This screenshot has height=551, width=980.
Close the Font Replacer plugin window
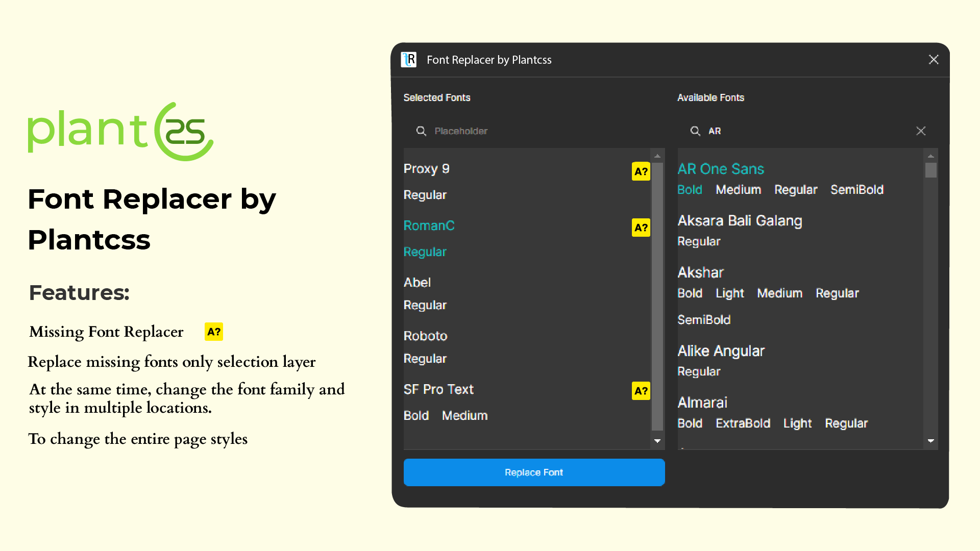934,60
